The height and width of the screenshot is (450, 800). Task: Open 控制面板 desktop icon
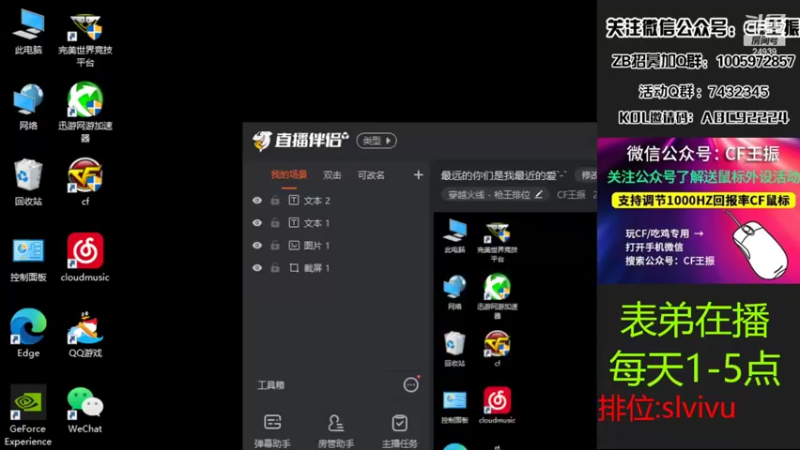click(x=29, y=259)
